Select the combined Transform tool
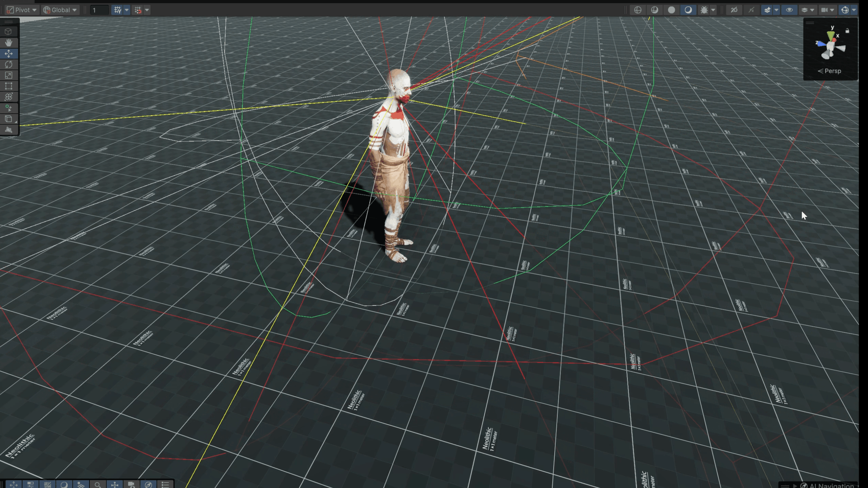Screen dimensions: 868x488 [x=9, y=97]
